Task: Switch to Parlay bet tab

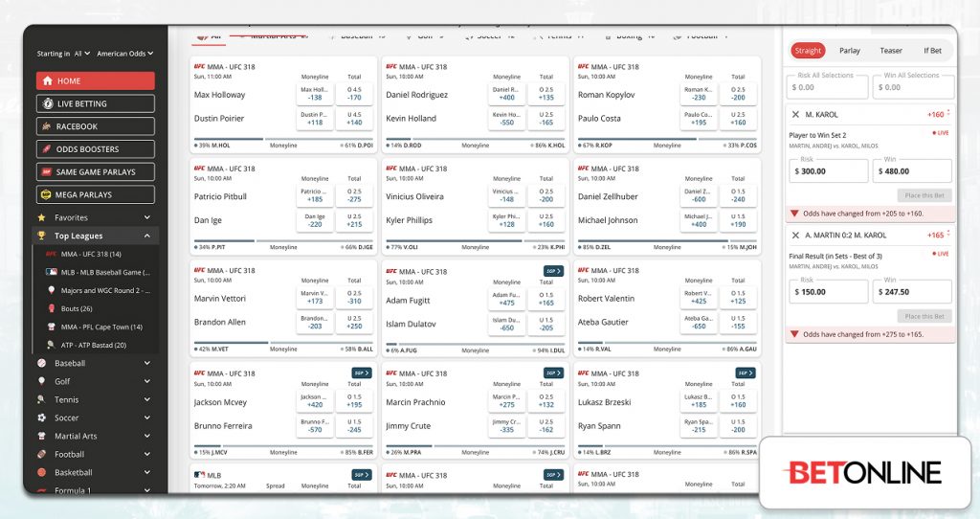Action: [x=850, y=51]
